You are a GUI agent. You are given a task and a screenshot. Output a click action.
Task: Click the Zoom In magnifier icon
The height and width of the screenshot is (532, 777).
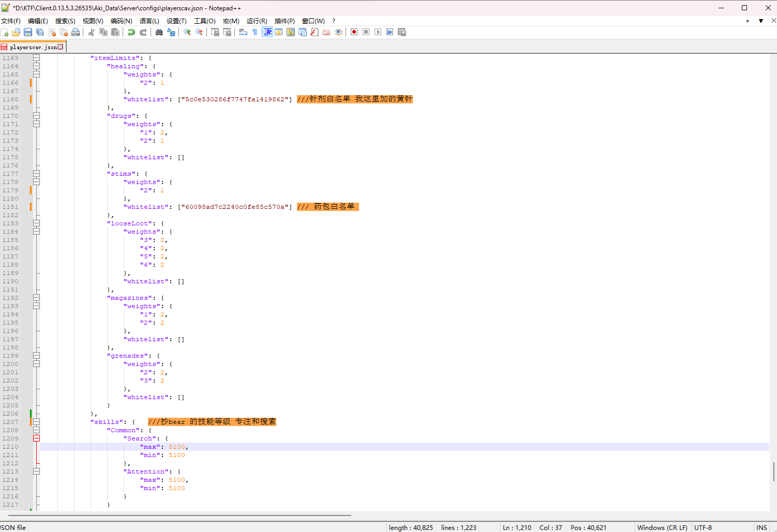pyautogui.click(x=187, y=32)
